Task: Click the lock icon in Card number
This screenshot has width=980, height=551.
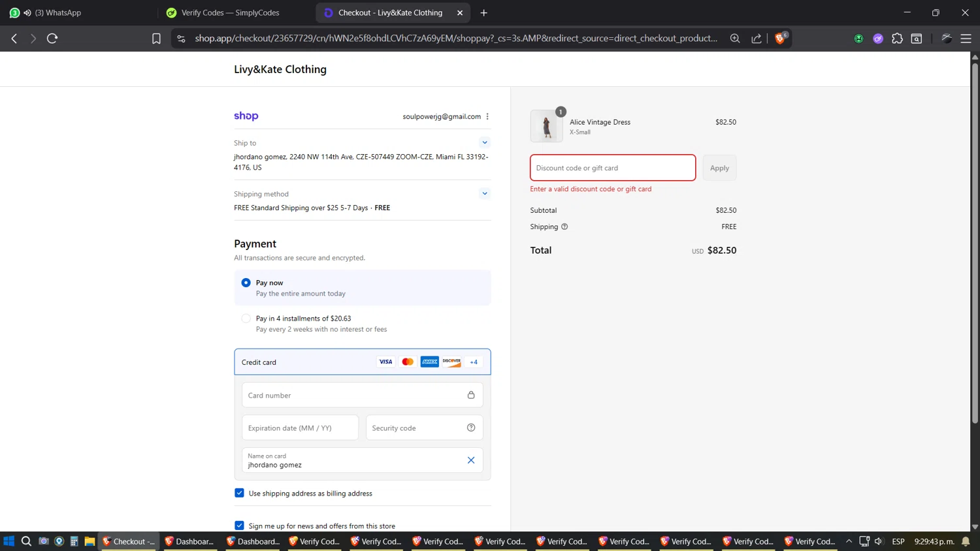Action: pyautogui.click(x=471, y=395)
